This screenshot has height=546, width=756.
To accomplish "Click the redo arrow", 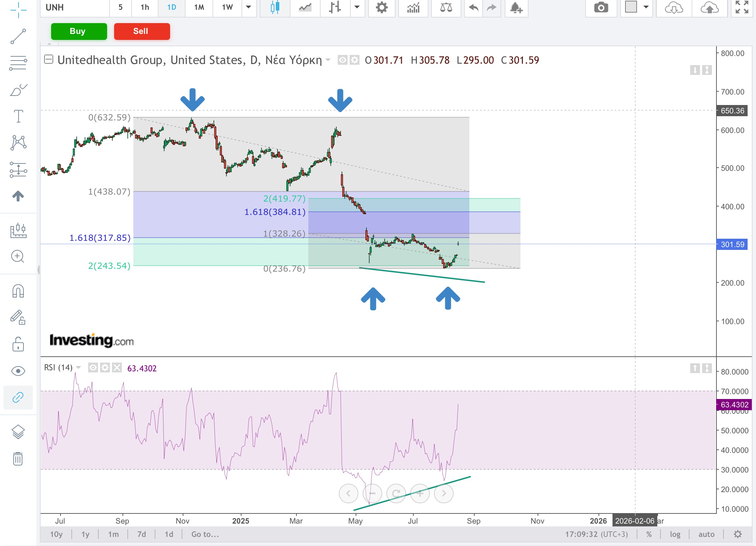I will pos(492,7).
